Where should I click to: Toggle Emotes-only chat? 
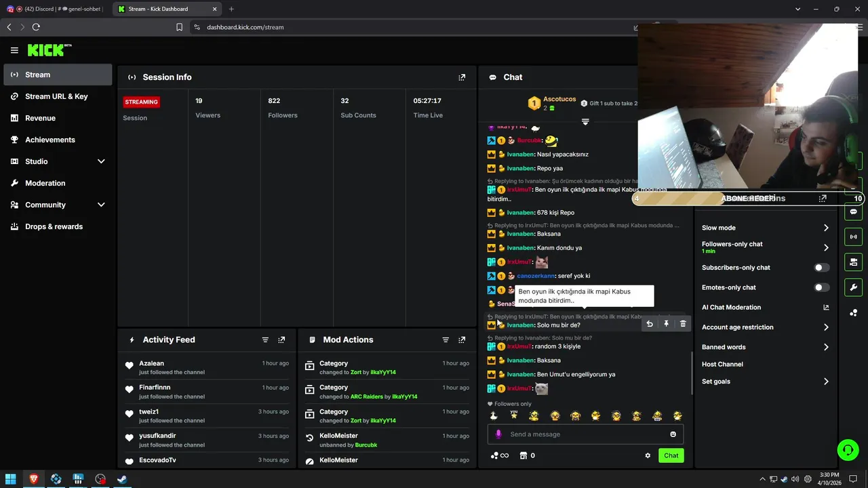click(x=822, y=287)
